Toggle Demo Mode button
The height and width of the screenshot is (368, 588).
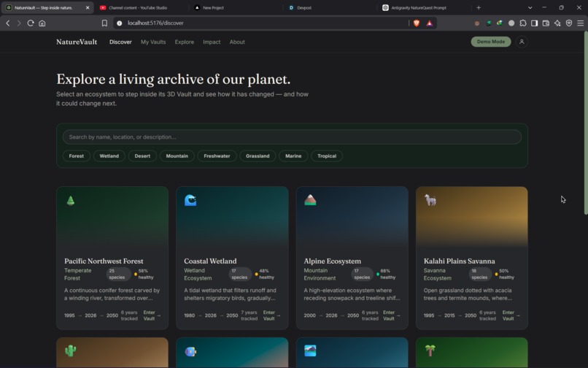pyautogui.click(x=491, y=42)
